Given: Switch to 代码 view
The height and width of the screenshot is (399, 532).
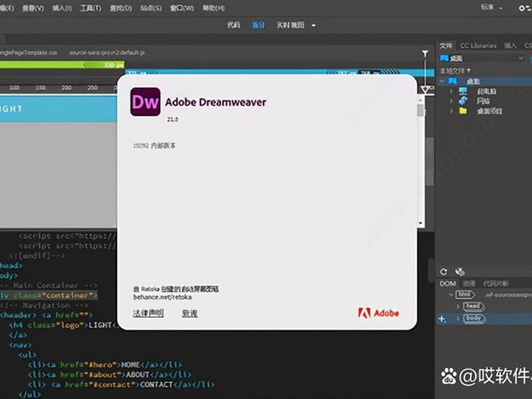Looking at the screenshot, I should coord(233,25).
